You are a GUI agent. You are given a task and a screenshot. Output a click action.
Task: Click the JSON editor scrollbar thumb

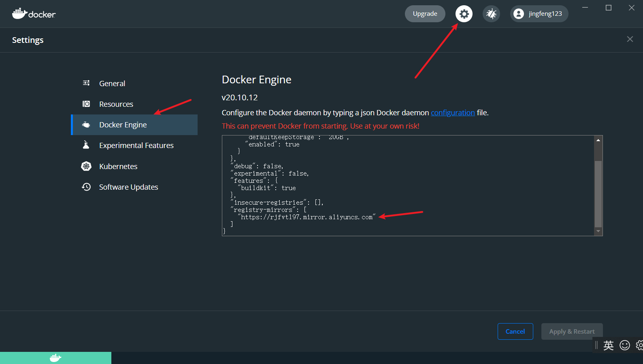598,194
